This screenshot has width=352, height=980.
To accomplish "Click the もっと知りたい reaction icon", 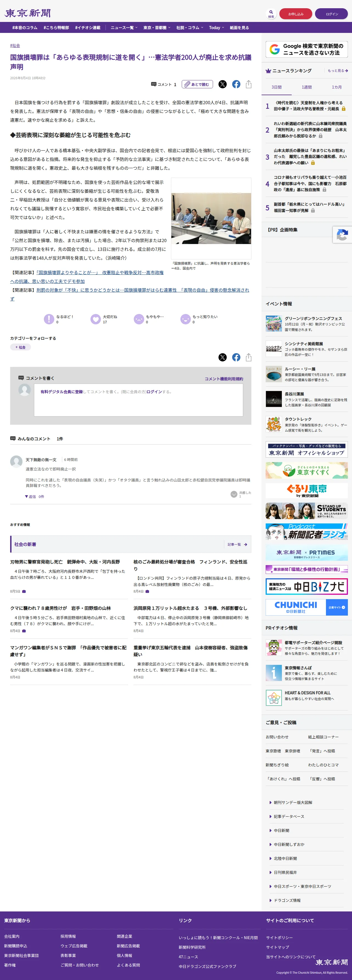I will [x=185, y=319].
